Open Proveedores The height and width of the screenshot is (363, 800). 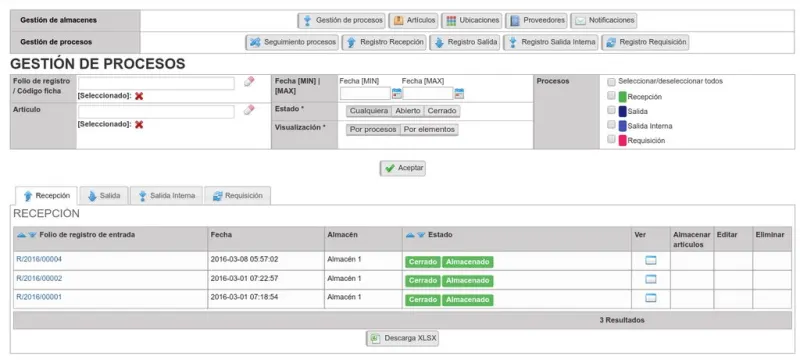(x=536, y=20)
